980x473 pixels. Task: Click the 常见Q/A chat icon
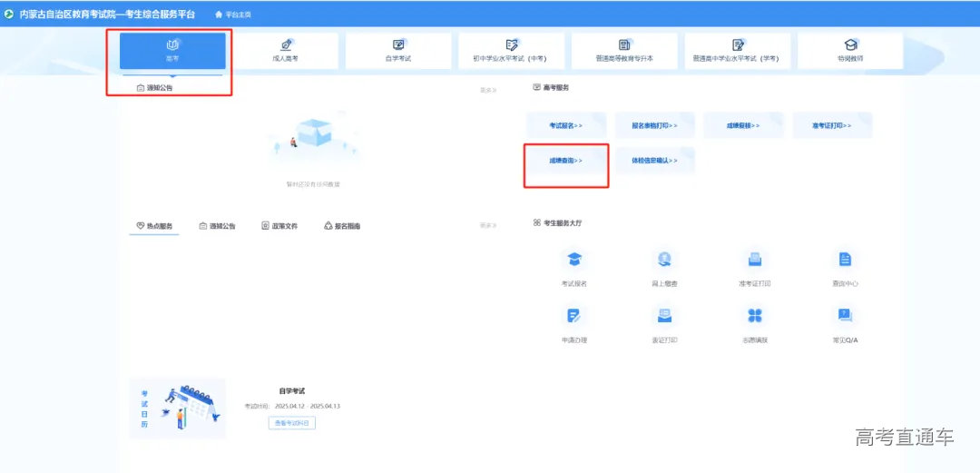click(x=845, y=315)
